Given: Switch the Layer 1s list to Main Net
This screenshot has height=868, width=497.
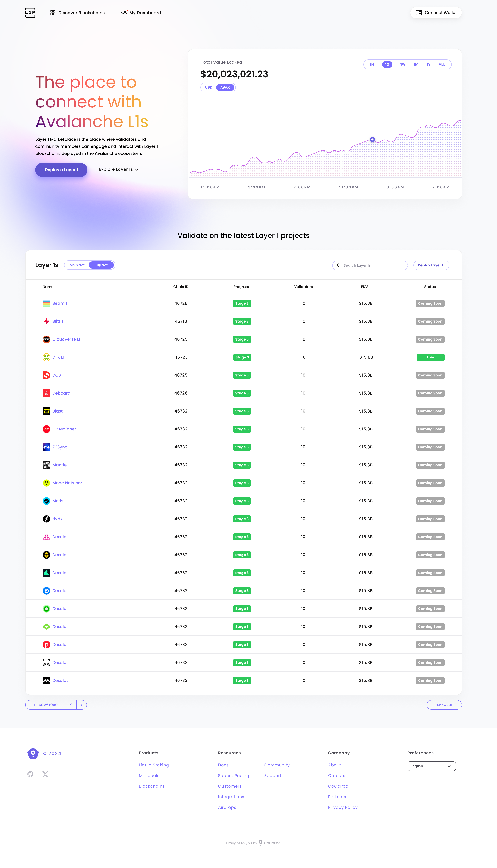Looking at the screenshot, I should point(77,265).
